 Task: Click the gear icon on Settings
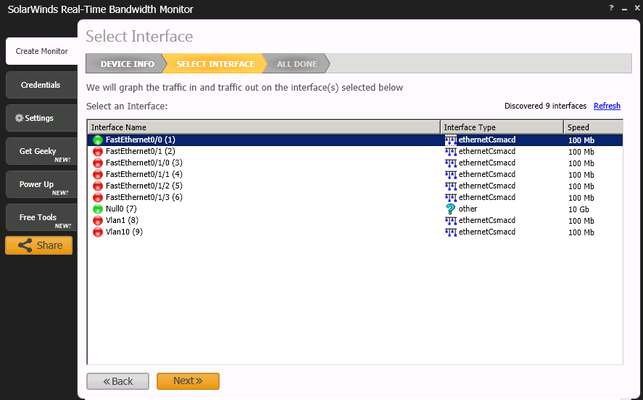[19, 118]
